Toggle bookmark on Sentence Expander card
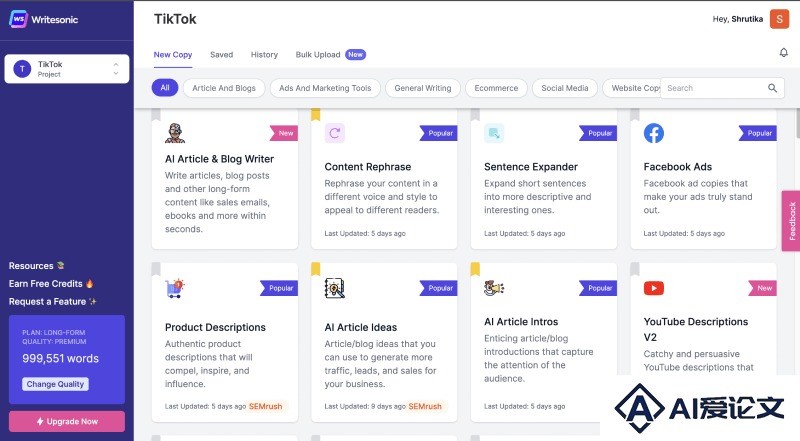The width and height of the screenshot is (800, 441). (475, 115)
